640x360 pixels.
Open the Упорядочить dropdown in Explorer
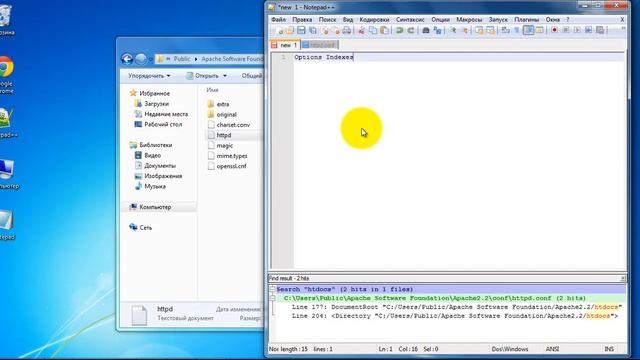pos(149,76)
